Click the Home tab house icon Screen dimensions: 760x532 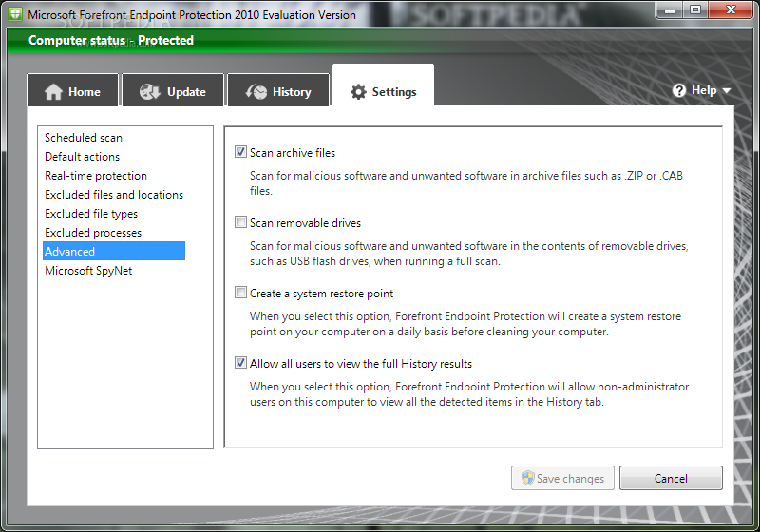(x=53, y=91)
